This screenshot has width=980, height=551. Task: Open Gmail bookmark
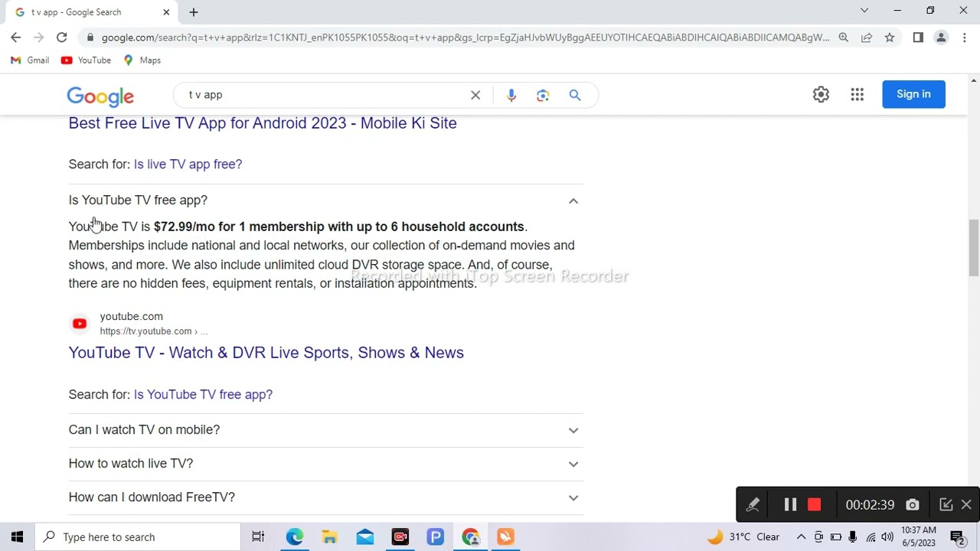(30, 60)
